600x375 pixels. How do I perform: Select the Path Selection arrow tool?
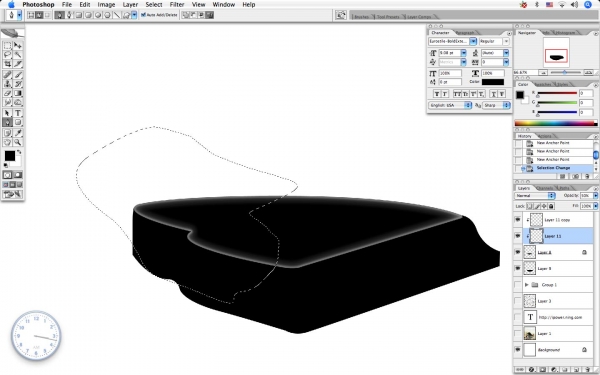pos(7,113)
